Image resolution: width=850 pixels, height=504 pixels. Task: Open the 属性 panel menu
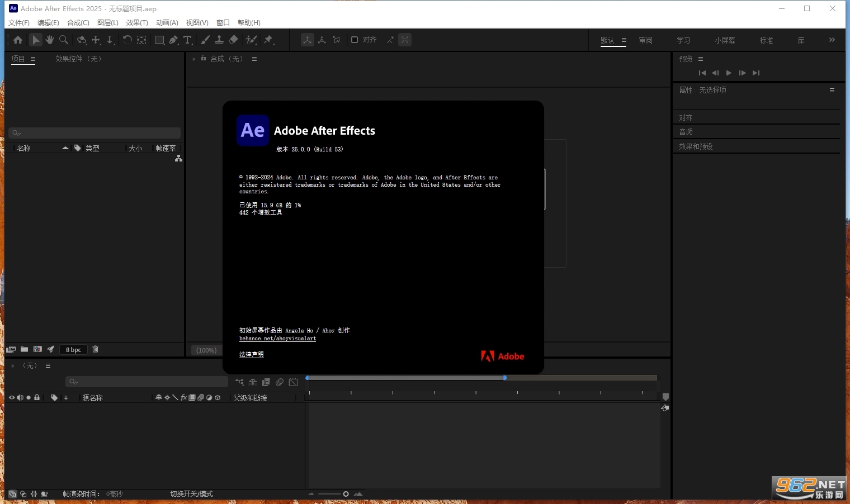[832, 90]
